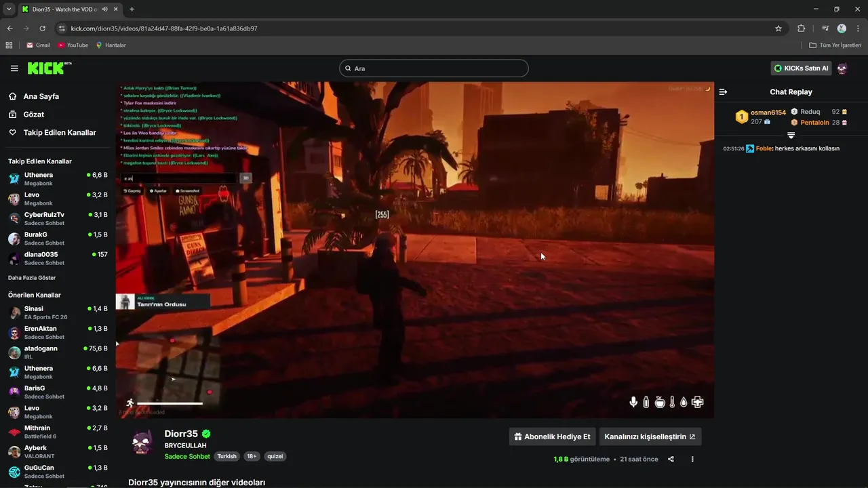Viewport: 868px width, 488px height.
Task: Open the video more options menu
Action: (692, 460)
